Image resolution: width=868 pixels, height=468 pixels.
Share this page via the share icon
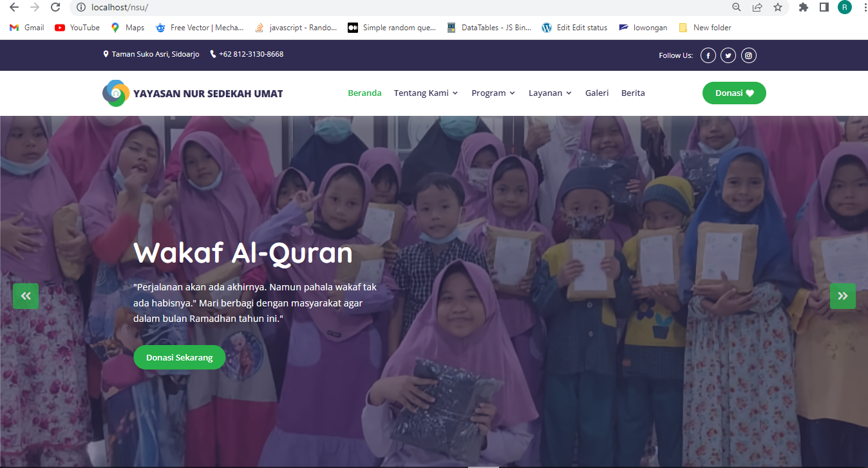pos(757,8)
